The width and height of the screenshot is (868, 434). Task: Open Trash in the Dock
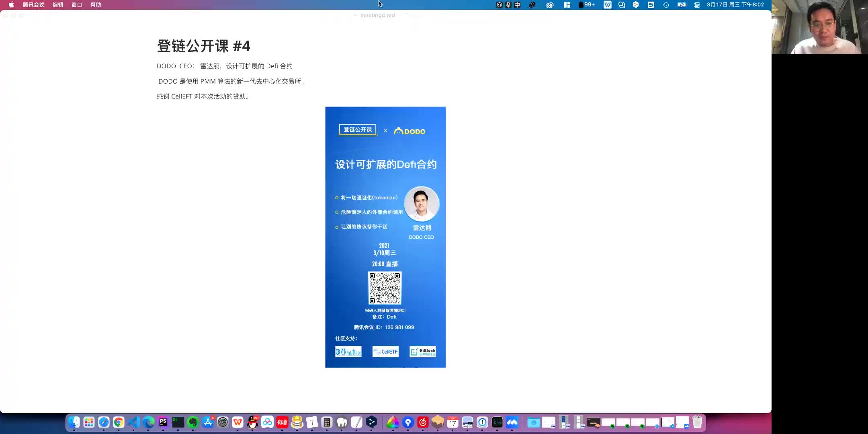tap(697, 422)
